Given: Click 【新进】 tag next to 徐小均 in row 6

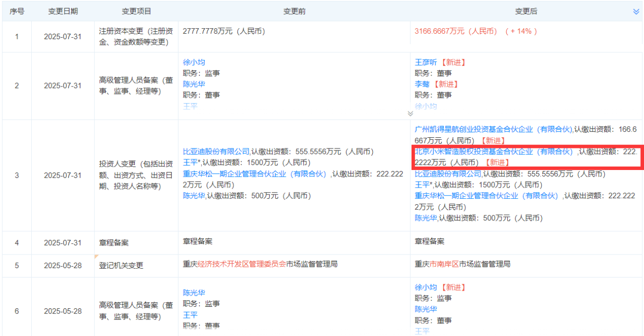Looking at the screenshot, I should point(453,287).
